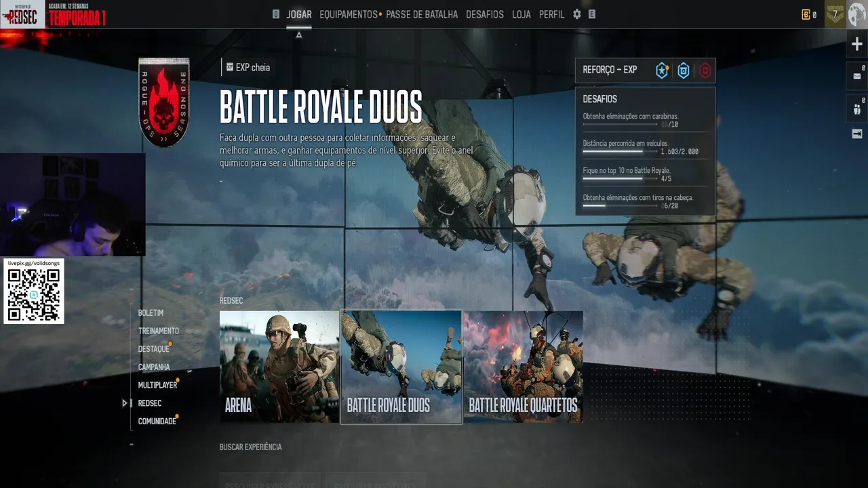Click 'Obtenha eliminações com carabinas' challenge
Image resolution: width=868 pixels, height=488 pixels.
[631, 117]
